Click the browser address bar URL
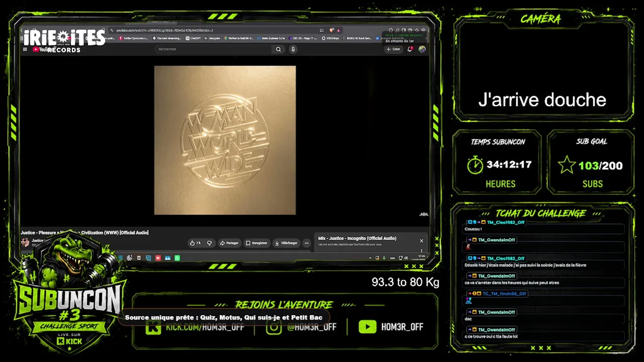 165,30
